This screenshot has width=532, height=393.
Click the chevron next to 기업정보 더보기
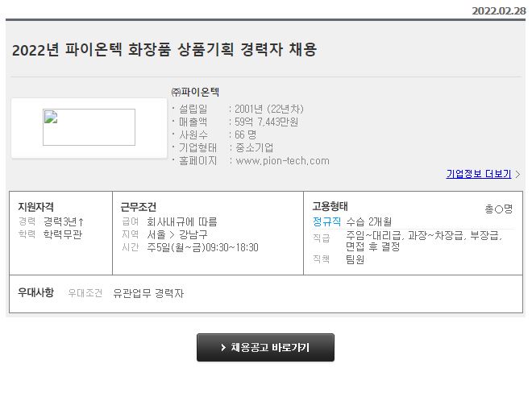coord(517,174)
